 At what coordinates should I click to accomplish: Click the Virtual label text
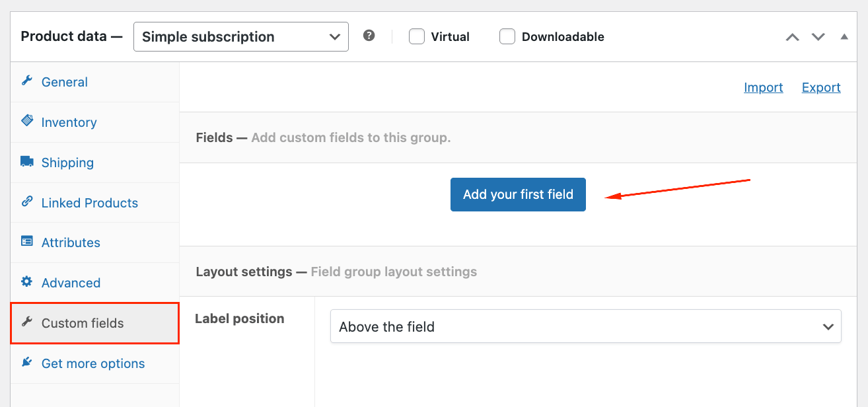(x=450, y=37)
